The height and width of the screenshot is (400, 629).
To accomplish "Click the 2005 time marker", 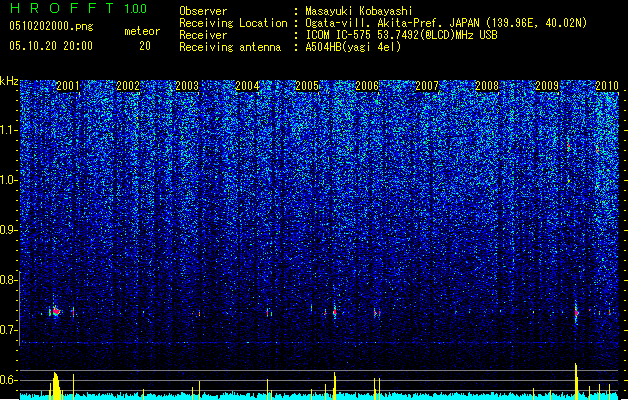I will (307, 86).
